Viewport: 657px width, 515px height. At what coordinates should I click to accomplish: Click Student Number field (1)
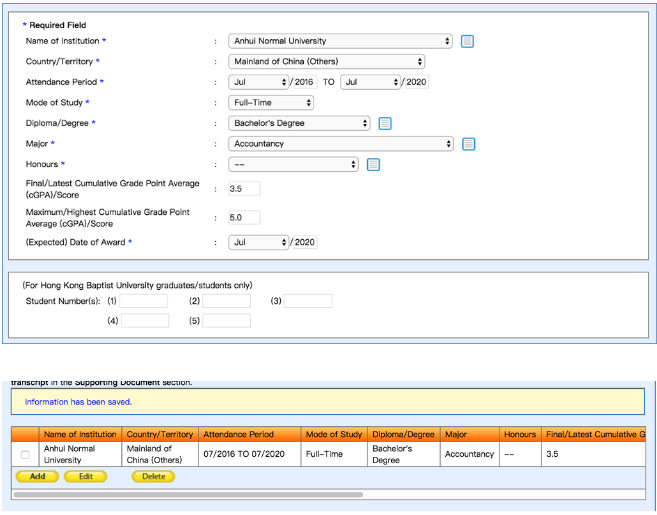tap(145, 301)
